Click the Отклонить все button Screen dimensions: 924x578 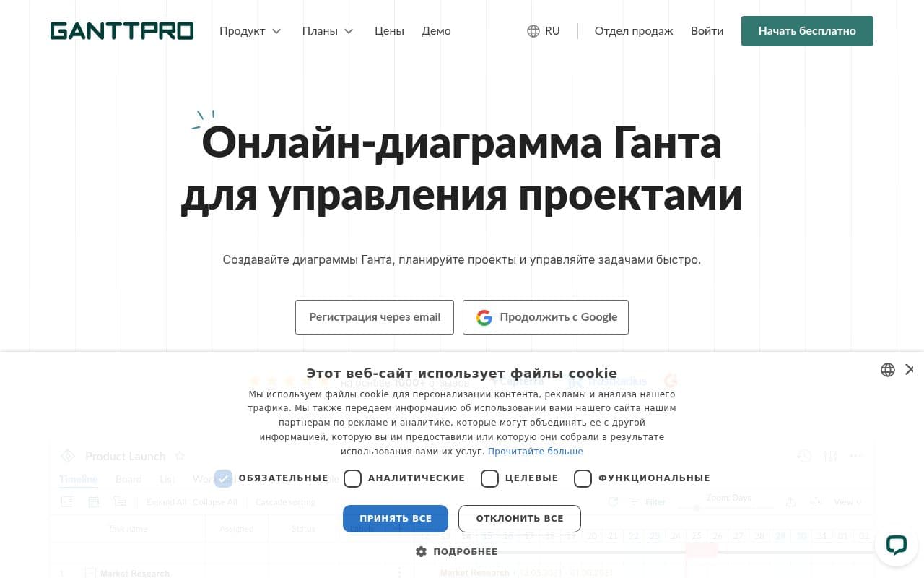(x=519, y=518)
